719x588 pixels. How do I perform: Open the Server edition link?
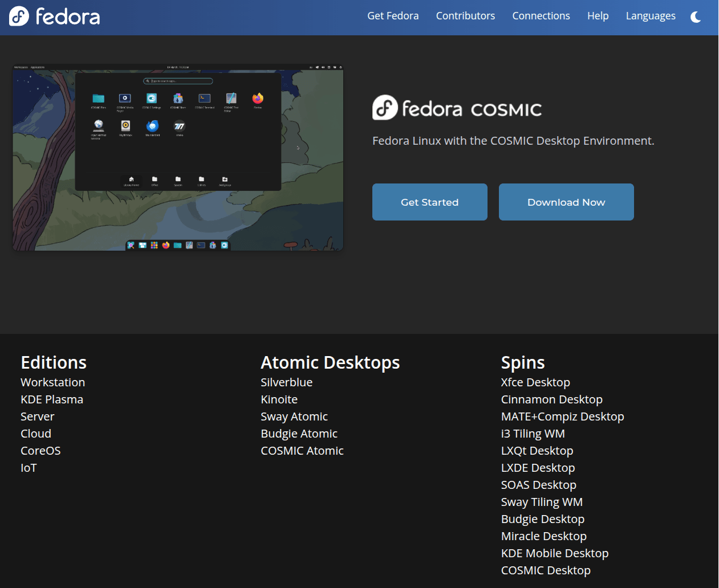click(38, 416)
